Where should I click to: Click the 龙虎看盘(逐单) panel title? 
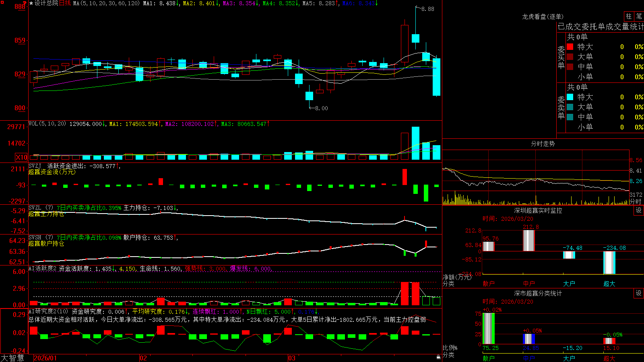(543, 16)
